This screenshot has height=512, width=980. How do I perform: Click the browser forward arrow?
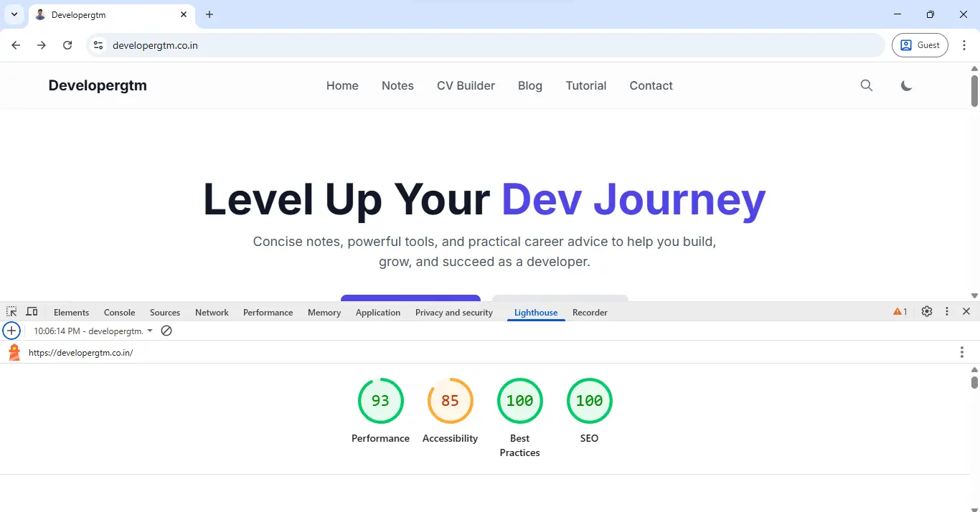[x=42, y=45]
